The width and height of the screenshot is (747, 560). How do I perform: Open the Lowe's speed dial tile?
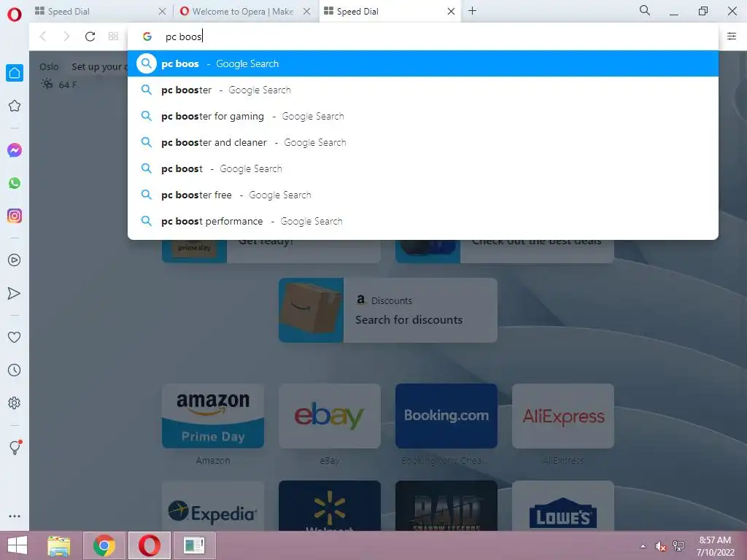coord(563,506)
